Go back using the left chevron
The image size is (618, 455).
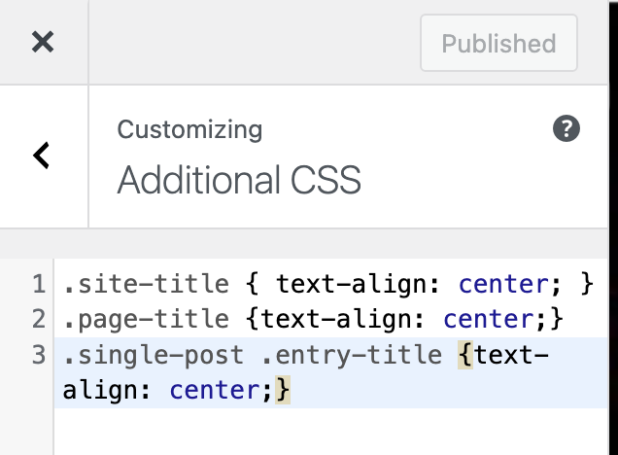[42, 155]
